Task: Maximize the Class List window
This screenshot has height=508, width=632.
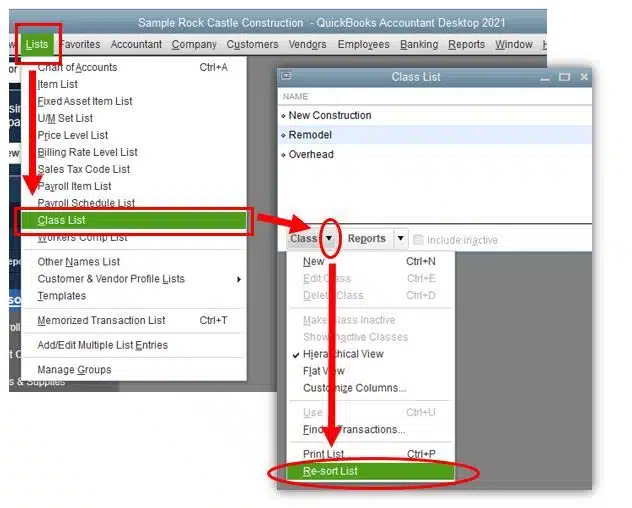Action: click(x=564, y=77)
